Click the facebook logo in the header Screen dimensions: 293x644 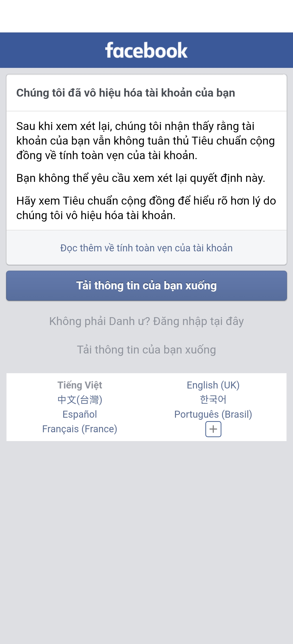(x=146, y=50)
